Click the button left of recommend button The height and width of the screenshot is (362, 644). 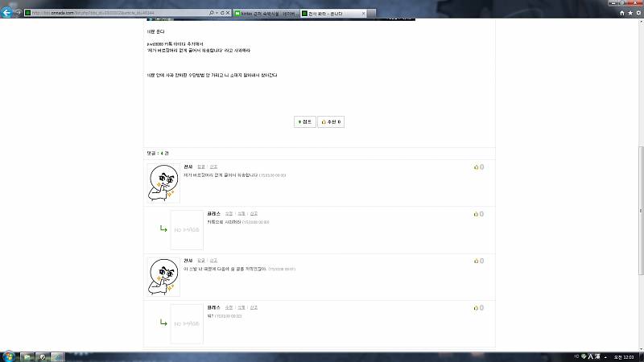(305, 122)
